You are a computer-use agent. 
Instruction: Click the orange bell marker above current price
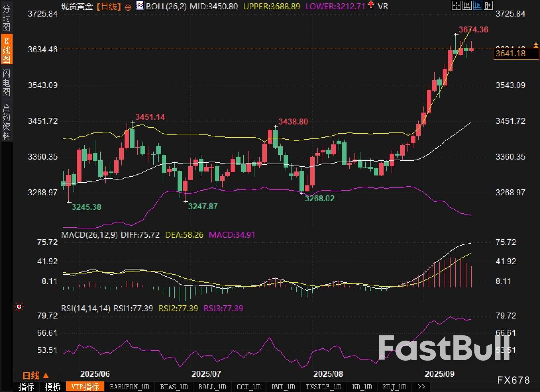click(x=536, y=45)
